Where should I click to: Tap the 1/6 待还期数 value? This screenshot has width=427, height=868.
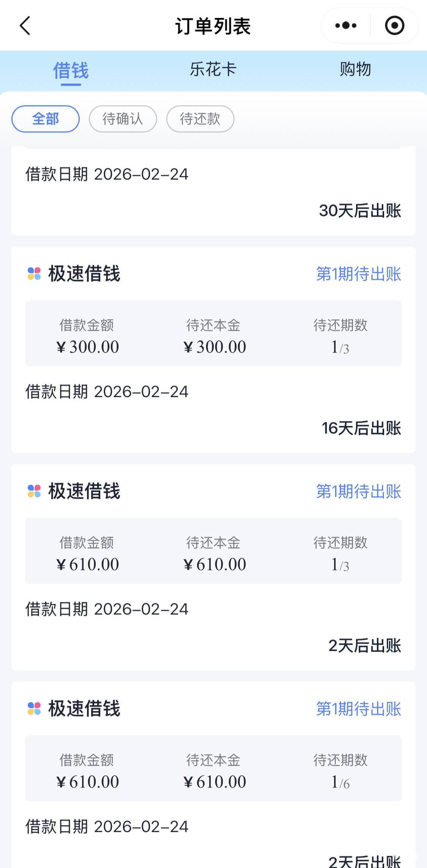point(340,782)
